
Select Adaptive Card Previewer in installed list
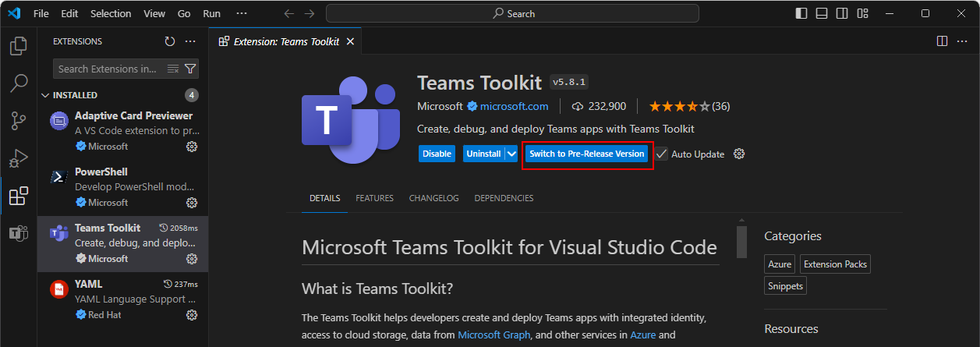click(x=122, y=132)
